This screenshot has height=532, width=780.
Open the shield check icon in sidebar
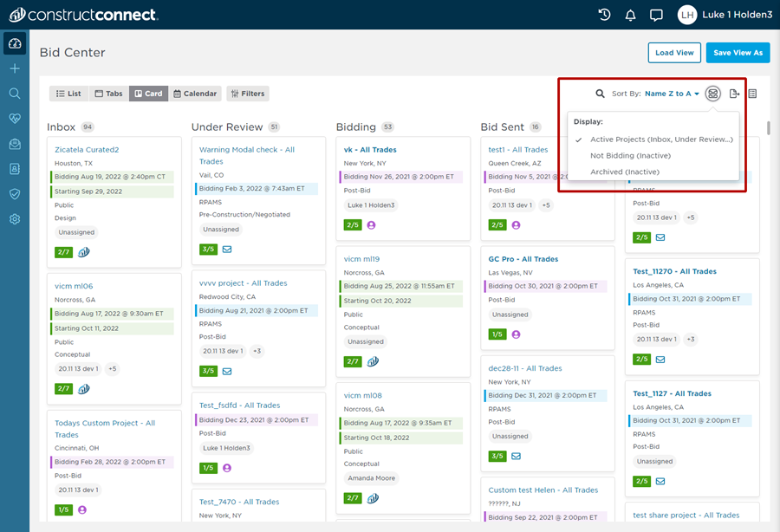pos(15,194)
